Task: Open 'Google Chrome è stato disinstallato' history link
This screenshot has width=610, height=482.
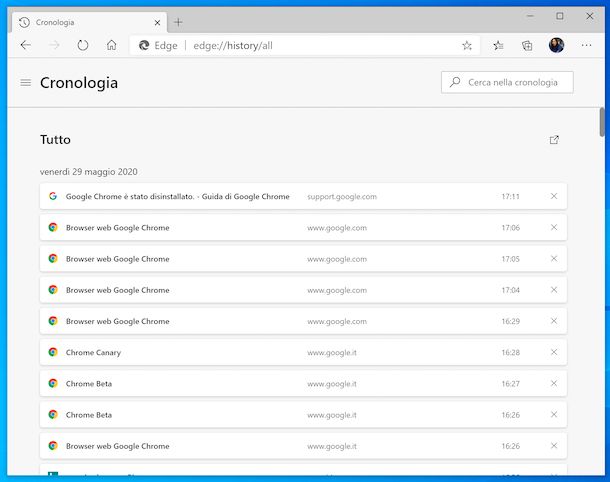Action: click(x=177, y=196)
